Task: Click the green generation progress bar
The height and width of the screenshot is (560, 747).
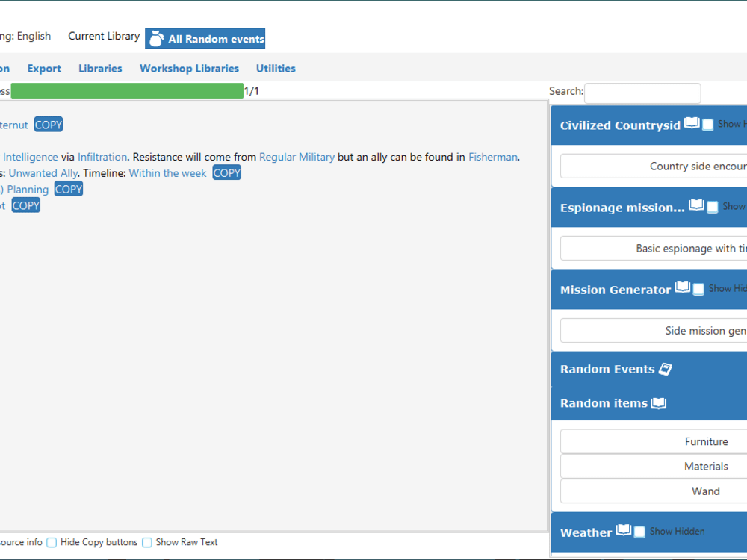Action: click(x=127, y=90)
